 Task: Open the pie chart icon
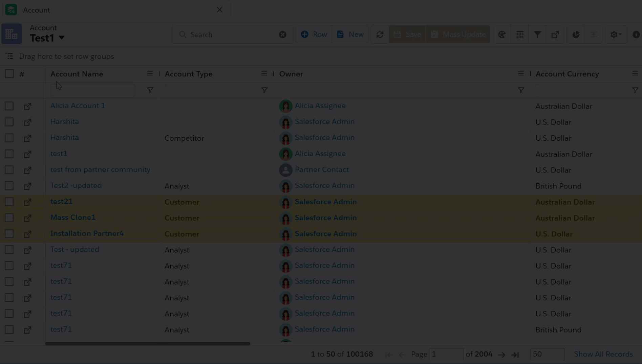coord(576,35)
